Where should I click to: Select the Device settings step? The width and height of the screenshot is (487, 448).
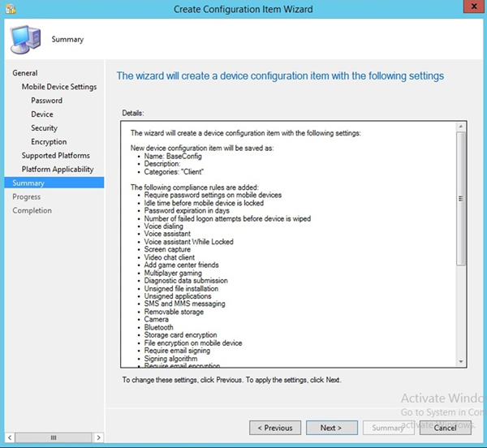tap(42, 114)
